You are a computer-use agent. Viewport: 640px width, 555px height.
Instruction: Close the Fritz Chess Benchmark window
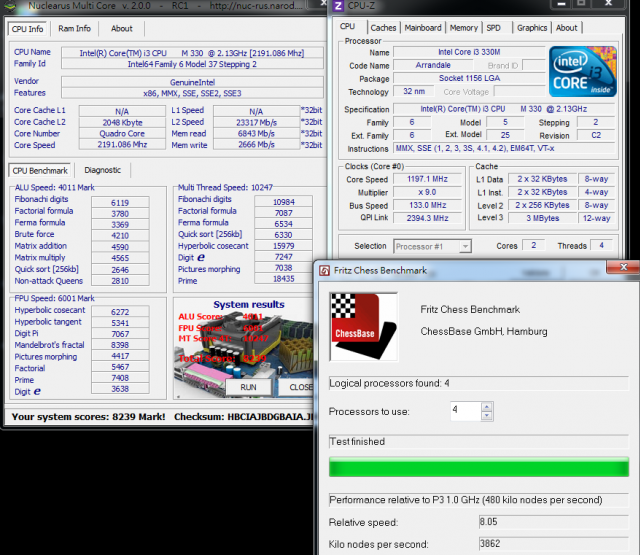tap(623, 267)
